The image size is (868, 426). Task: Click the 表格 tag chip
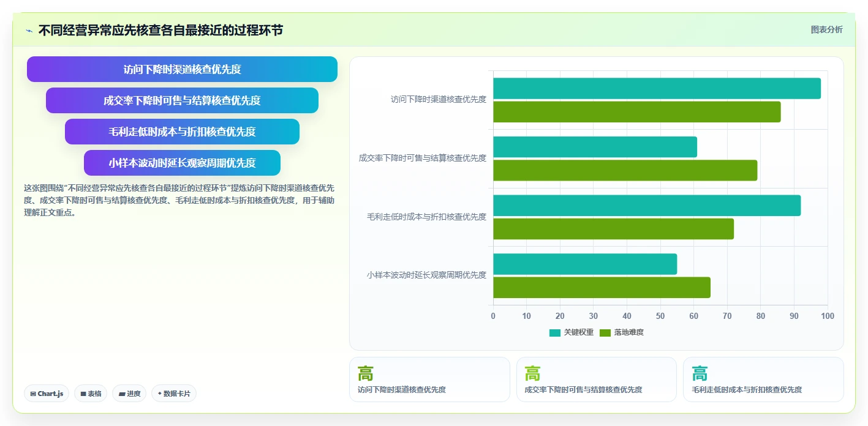91,394
